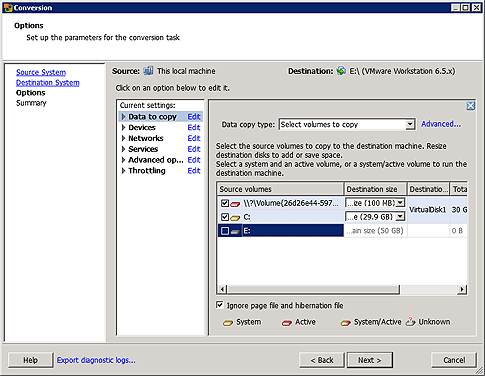Screen dimensions: 485x376
Task: Click the VirtualDisk1 destination cell
Action: 428,210
